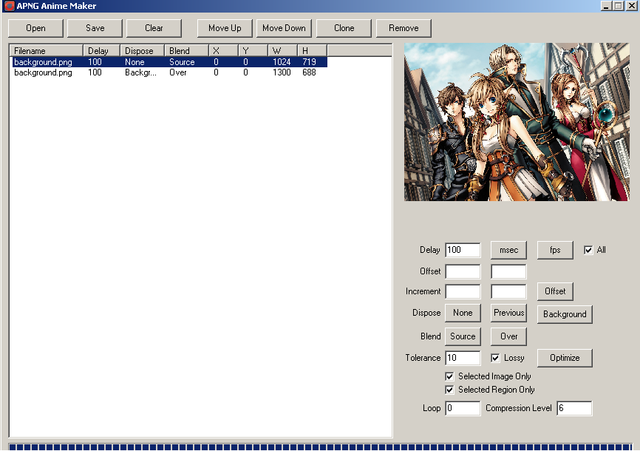Remove the selected frame
This screenshot has width=640, height=451.
click(x=403, y=28)
